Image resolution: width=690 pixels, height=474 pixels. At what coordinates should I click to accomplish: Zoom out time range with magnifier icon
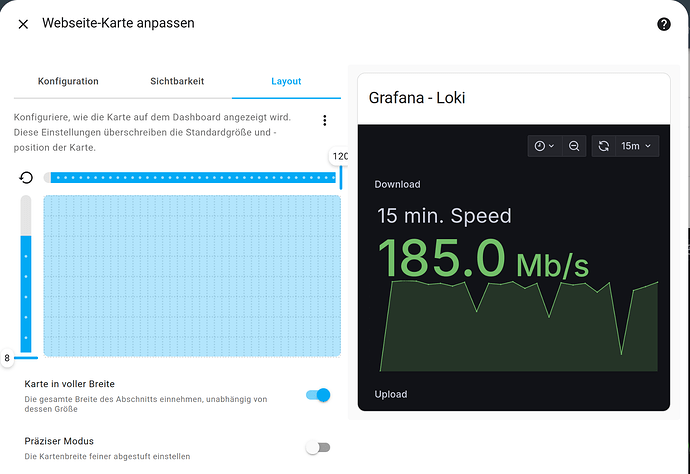tap(574, 146)
